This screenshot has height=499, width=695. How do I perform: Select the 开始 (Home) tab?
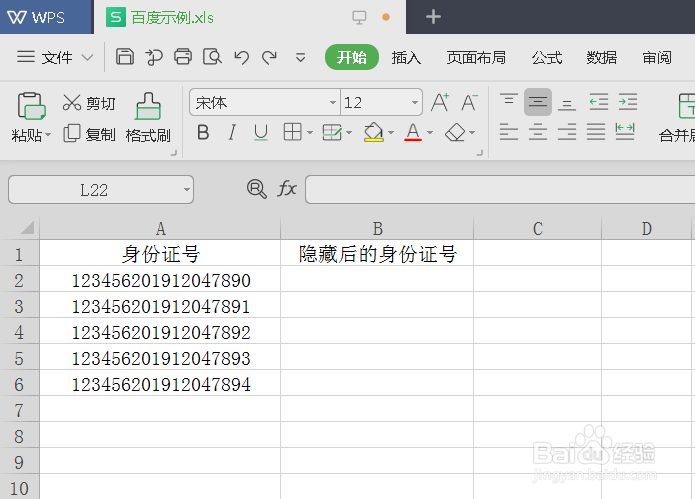351,57
